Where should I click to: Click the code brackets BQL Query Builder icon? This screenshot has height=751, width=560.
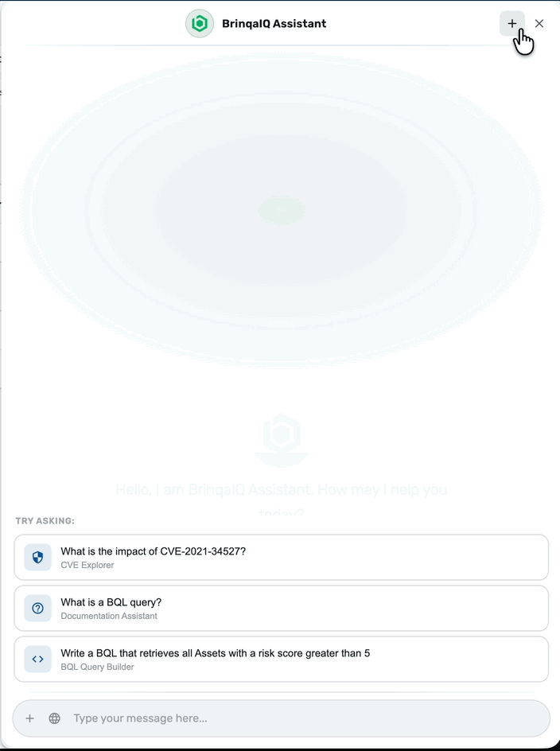pos(38,659)
